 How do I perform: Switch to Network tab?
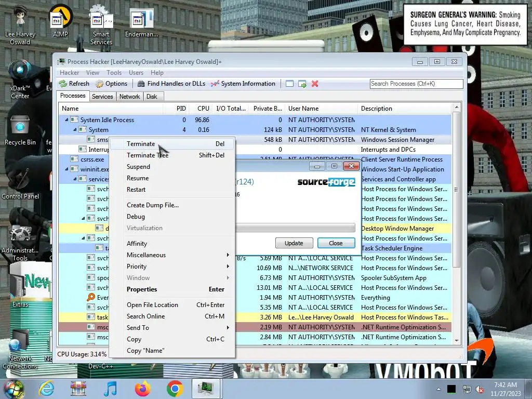point(129,97)
